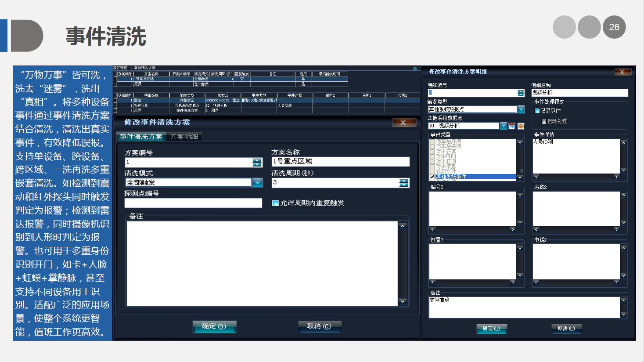The height and width of the screenshot is (362, 644).
Task: Switch to the 方案明细 tab
Action: pos(184,137)
